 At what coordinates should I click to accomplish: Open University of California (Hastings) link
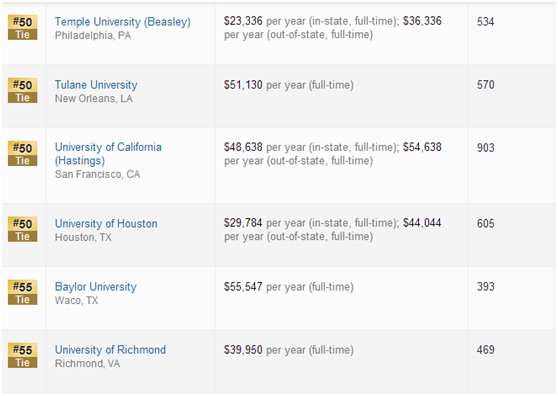coord(108,154)
